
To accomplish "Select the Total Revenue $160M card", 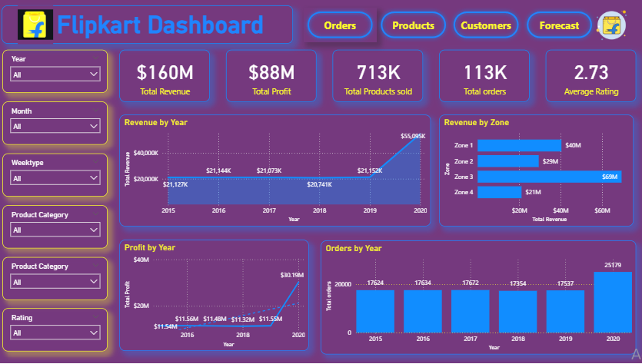I will coord(164,77).
